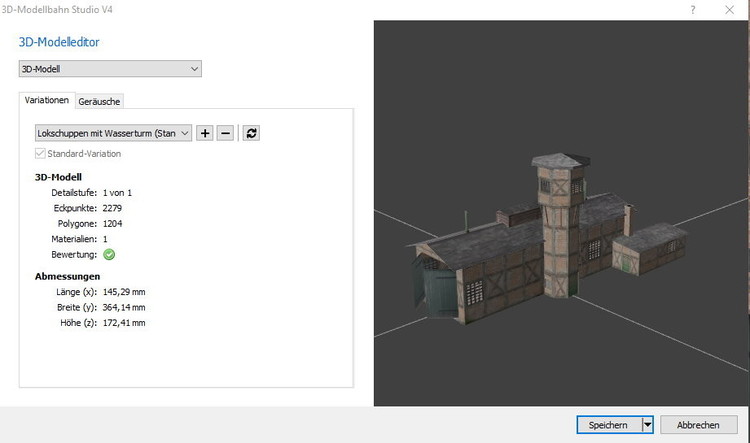The height and width of the screenshot is (443, 750).
Task: Click the Höhe value 172,41 mm
Action: 124,323
